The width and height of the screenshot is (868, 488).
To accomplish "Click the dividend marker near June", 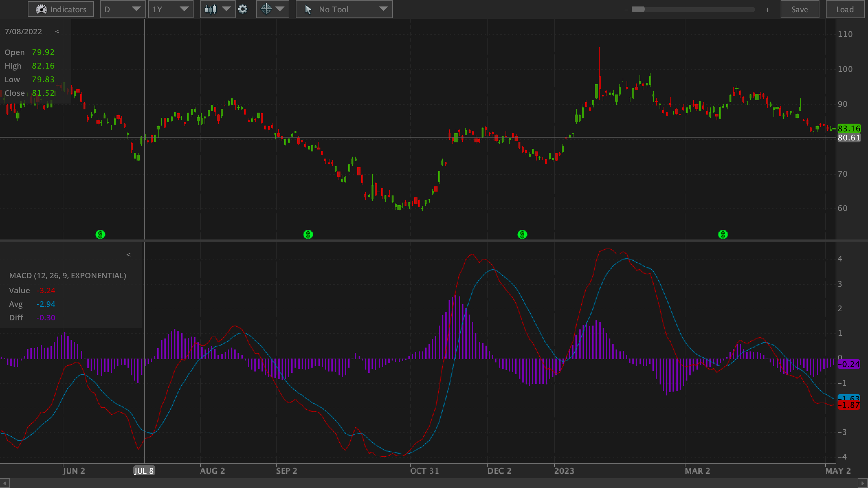I will tap(100, 234).
